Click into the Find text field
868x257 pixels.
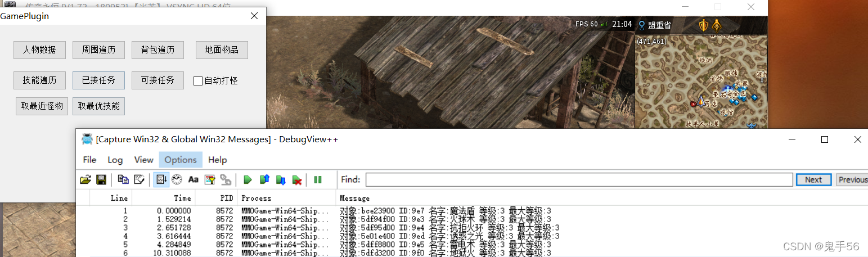[579, 179]
